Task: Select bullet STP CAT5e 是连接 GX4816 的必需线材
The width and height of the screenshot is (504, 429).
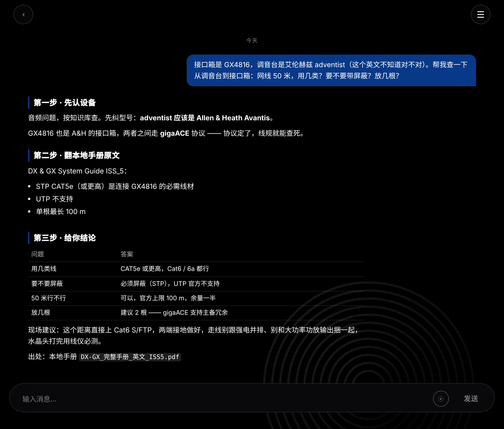Action: 115,187
